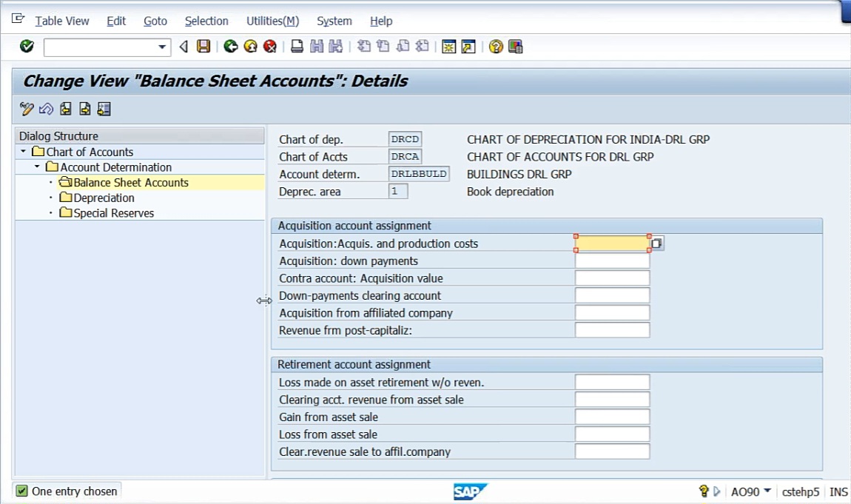851x504 pixels.
Task: Open the Goto menu
Action: pos(155,21)
